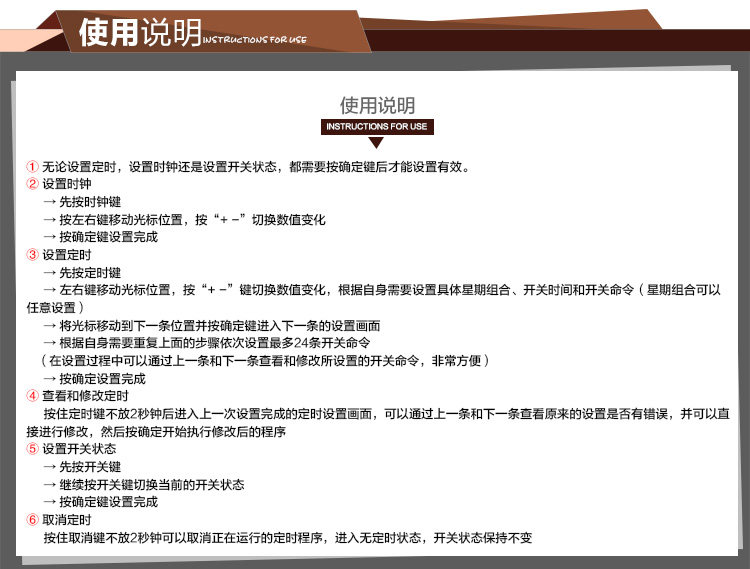The image size is (750, 569).
Task: Click the circled number 4 beside 查看和修改定时
Action: click(x=32, y=395)
